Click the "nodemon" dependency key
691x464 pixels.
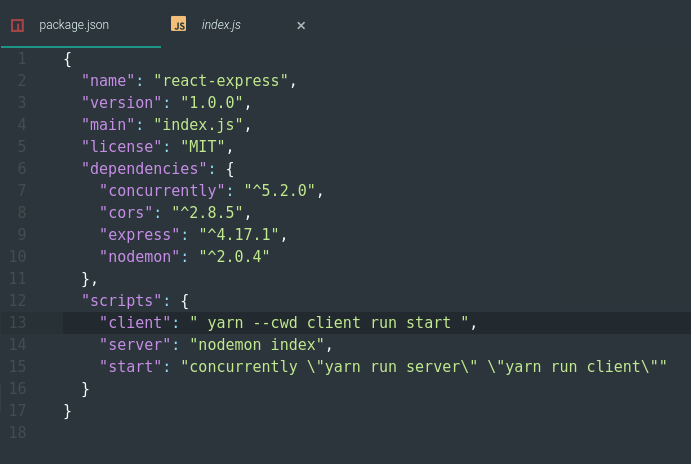[x=140, y=257]
